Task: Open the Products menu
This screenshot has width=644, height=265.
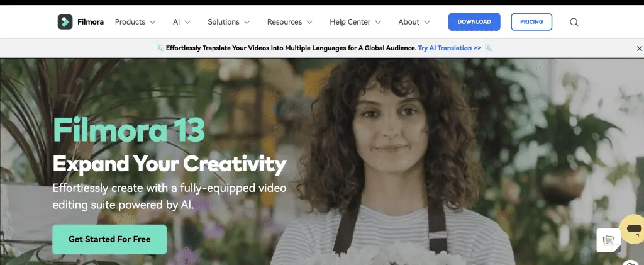Action: click(x=130, y=22)
